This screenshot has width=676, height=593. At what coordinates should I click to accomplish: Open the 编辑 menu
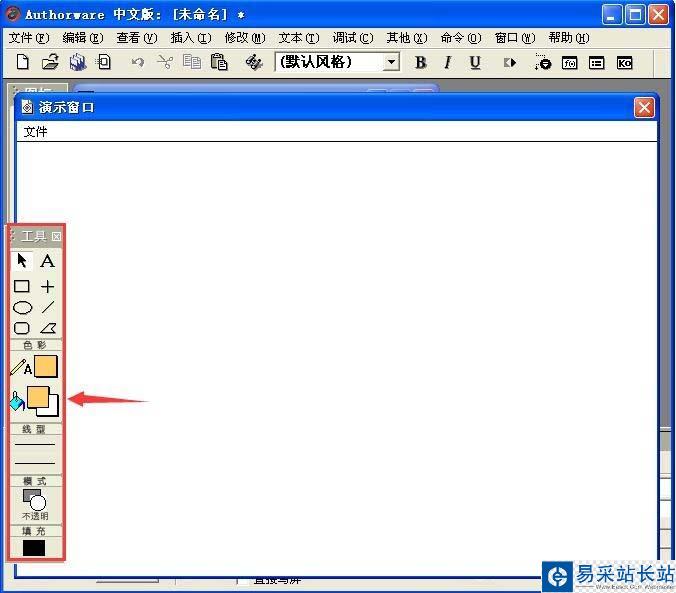coord(83,38)
